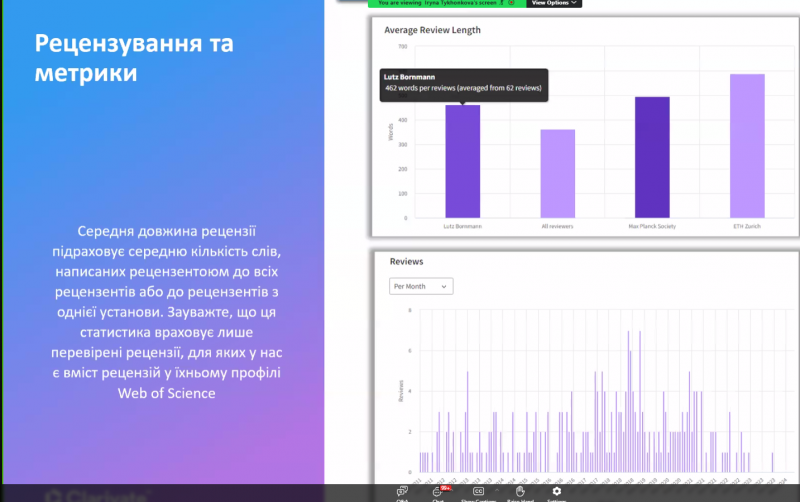Click the slide title 'Рецензування та метрики'
Screen dimensions: 800x502
134,58
